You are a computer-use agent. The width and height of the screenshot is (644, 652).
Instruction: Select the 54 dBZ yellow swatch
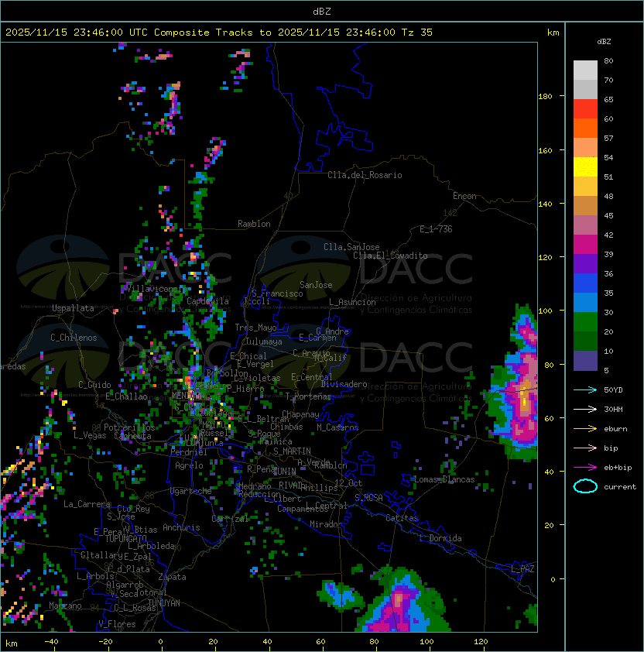coord(585,166)
